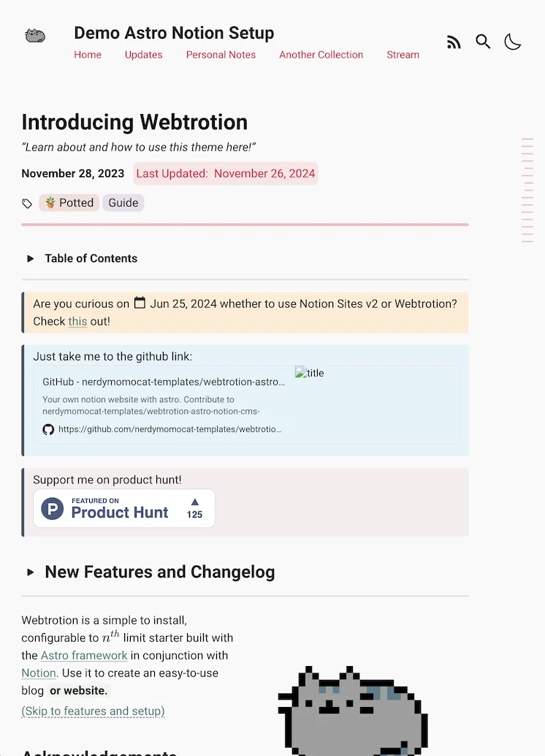Screen dimensions: 545x756
Task: Click Skip to features and setup link
Action: 93,711
